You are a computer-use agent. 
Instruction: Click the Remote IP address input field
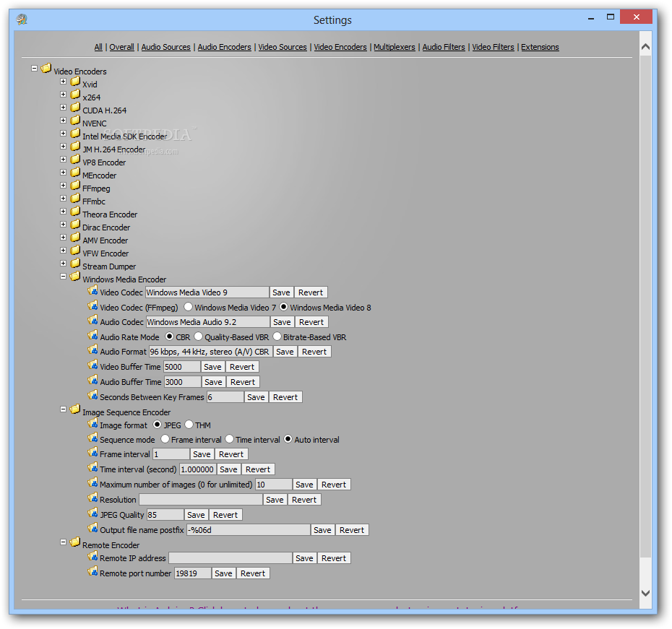(x=231, y=558)
